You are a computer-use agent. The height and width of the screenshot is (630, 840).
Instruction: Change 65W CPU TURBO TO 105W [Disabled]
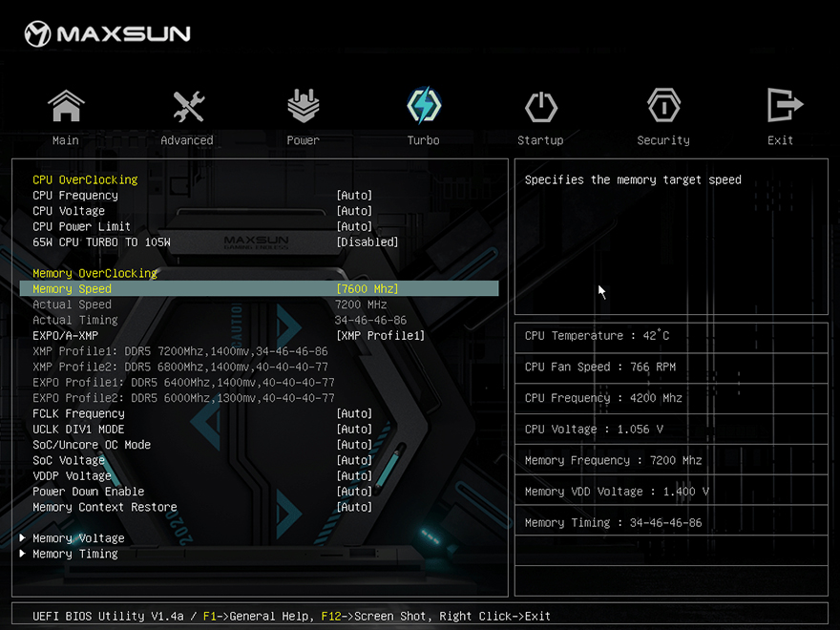(367, 241)
